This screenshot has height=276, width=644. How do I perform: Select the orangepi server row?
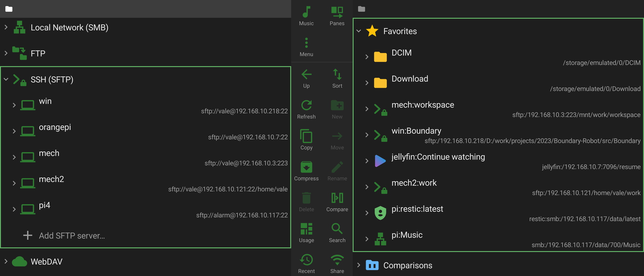[146, 131]
